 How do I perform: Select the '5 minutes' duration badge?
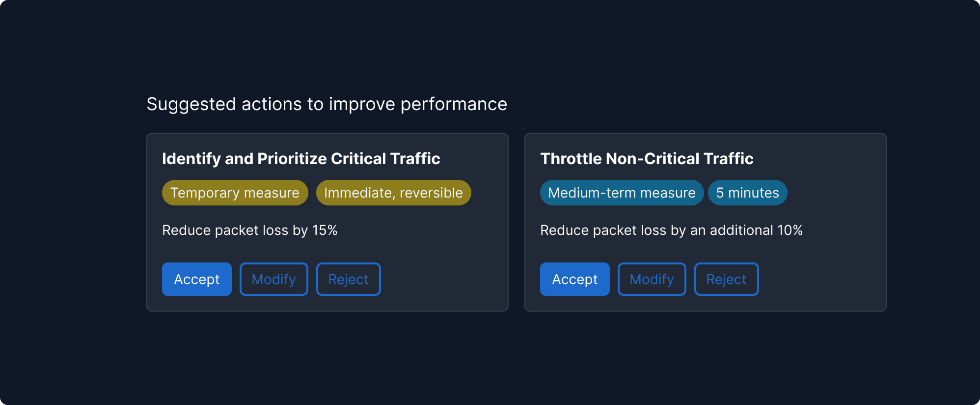coord(748,192)
